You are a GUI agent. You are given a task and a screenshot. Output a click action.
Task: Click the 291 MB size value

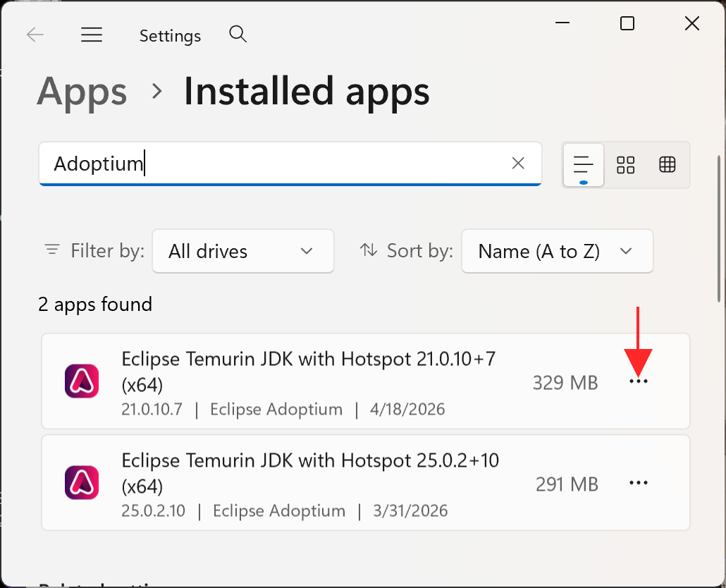pyautogui.click(x=567, y=484)
